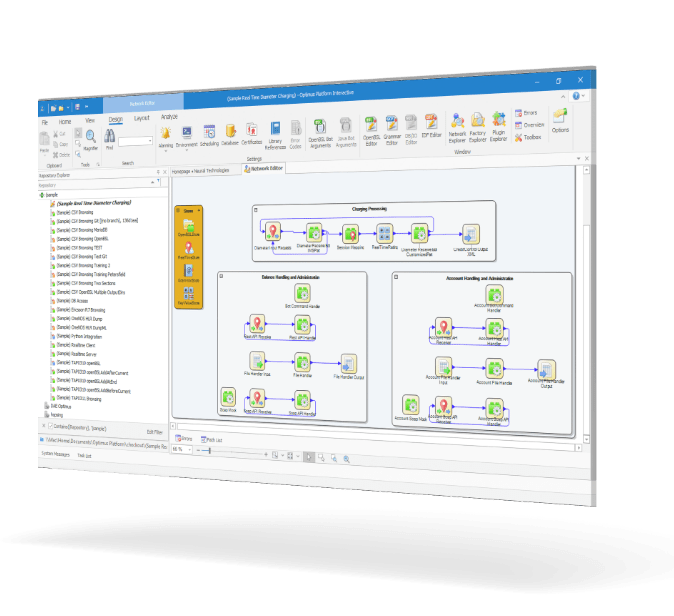
Task: Launch the Grammar Editor
Action: pyautogui.click(x=392, y=125)
